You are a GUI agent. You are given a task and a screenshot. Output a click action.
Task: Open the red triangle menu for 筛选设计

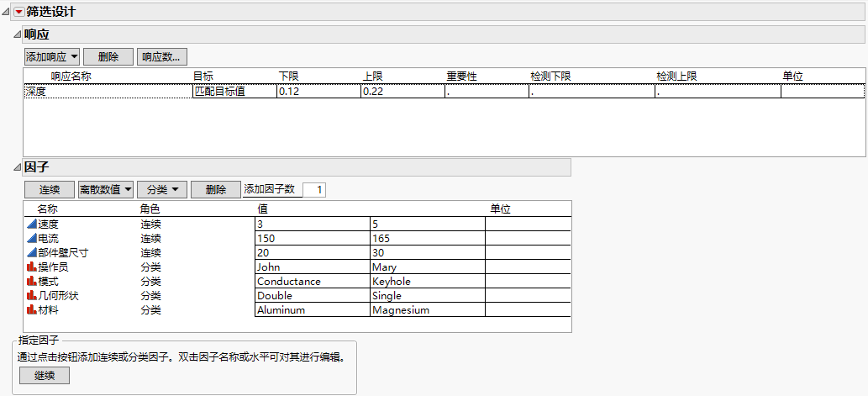coord(19,12)
